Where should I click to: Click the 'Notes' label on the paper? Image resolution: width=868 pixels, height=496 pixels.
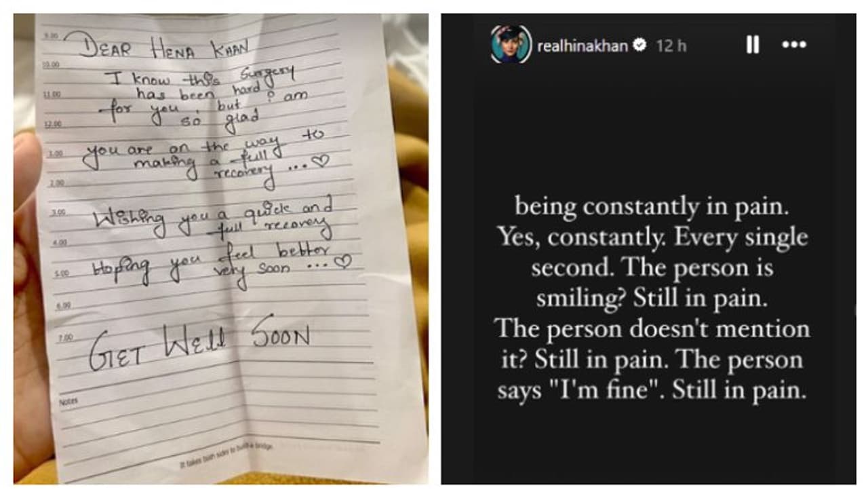point(69,402)
